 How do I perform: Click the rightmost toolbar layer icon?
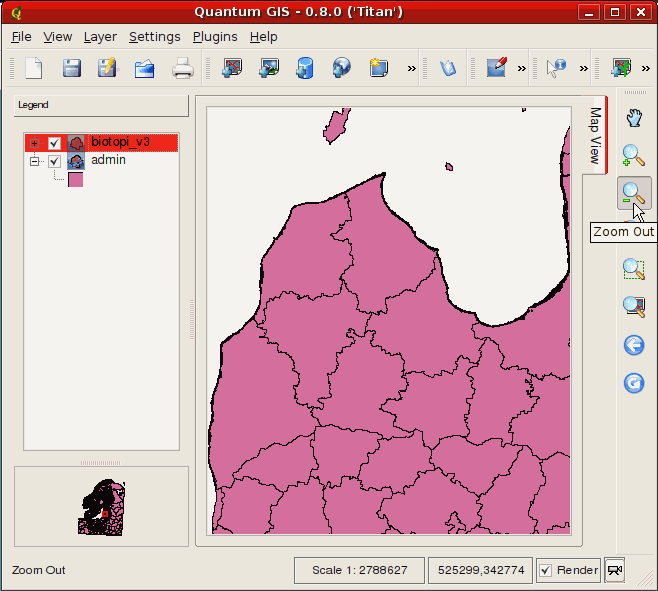coord(621,68)
